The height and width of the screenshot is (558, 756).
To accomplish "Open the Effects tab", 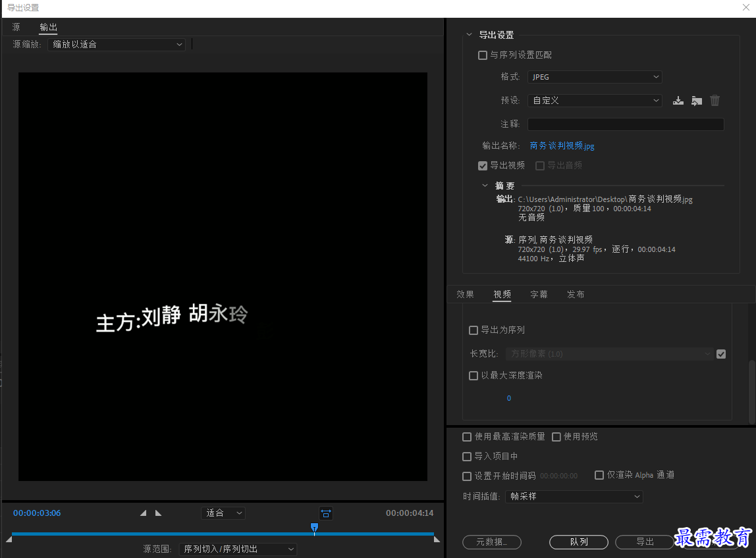I will pyautogui.click(x=466, y=294).
